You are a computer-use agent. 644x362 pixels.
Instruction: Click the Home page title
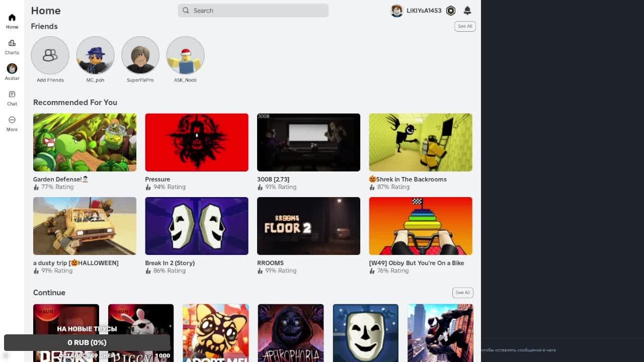click(46, 11)
